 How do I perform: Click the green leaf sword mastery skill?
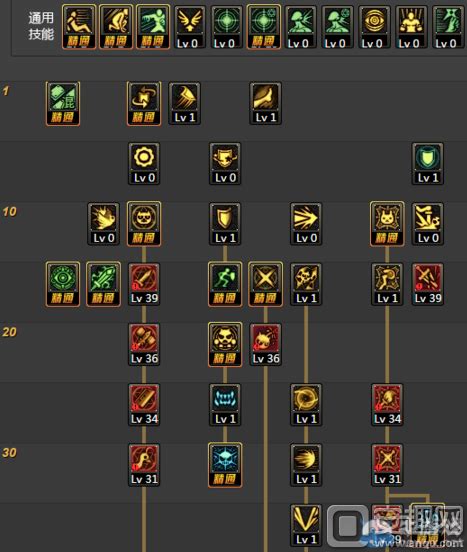tap(103, 284)
